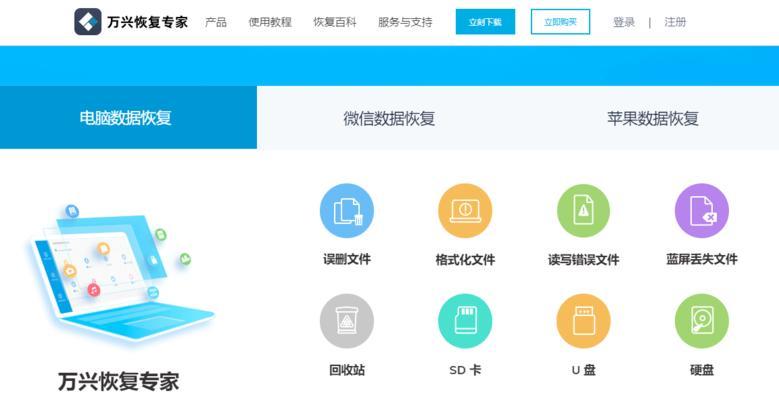The height and width of the screenshot is (400, 779).
Task: Click the 万兴恢复专家 header brand text
Action: (x=147, y=22)
